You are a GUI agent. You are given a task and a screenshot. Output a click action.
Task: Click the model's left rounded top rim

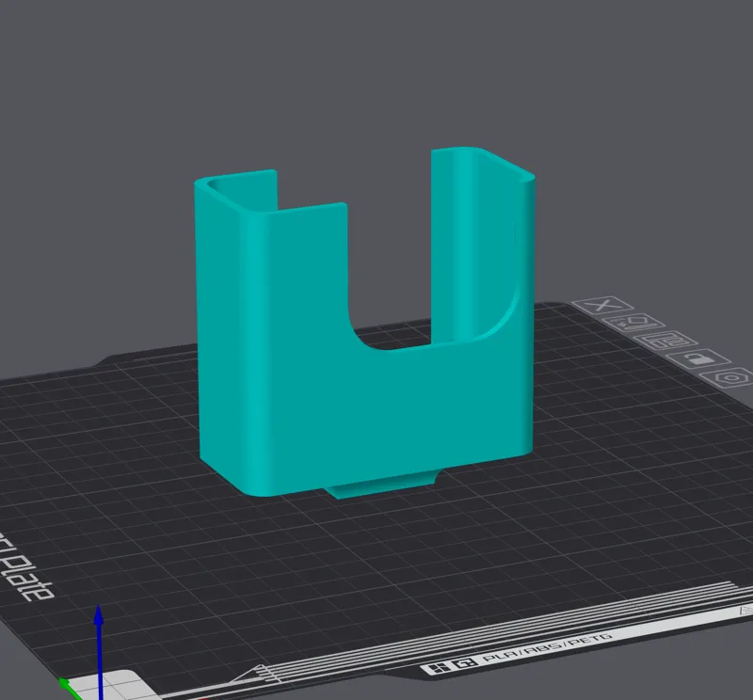click(x=235, y=191)
